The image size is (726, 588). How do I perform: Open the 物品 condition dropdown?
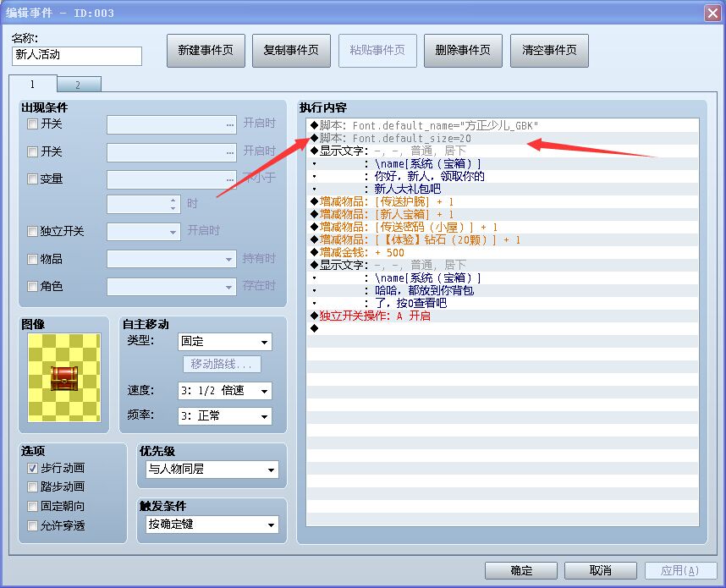171,259
